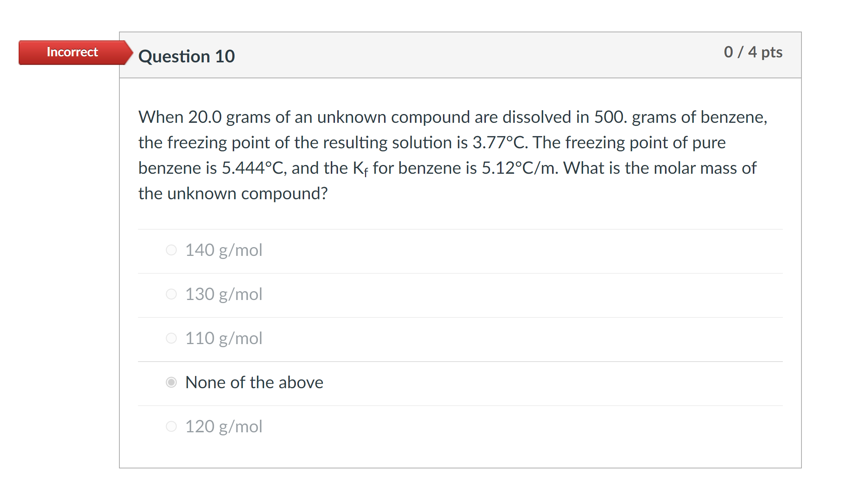This screenshot has height=484, width=868.
Task: Click the None of the above answer text
Action: [x=254, y=382]
